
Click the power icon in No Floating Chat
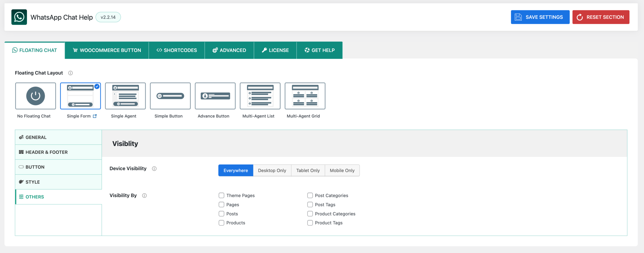coord(35,96)
